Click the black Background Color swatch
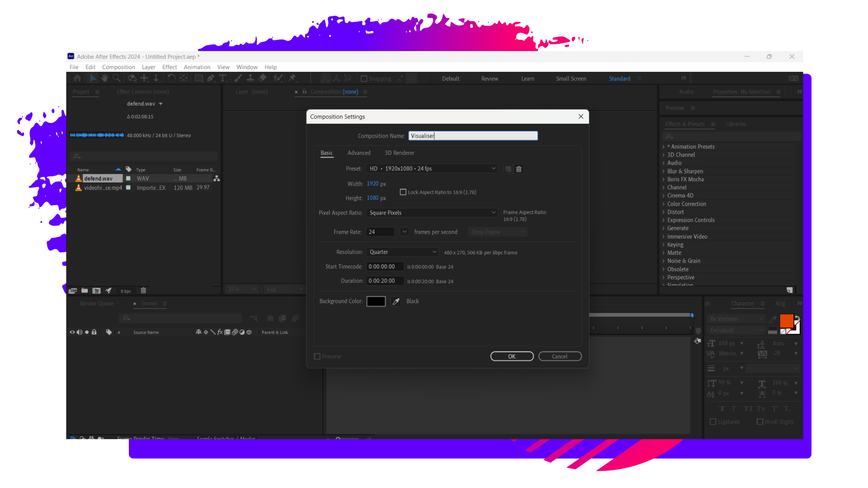The width and height of the screenshot is (868, 488). coord(376,301)
